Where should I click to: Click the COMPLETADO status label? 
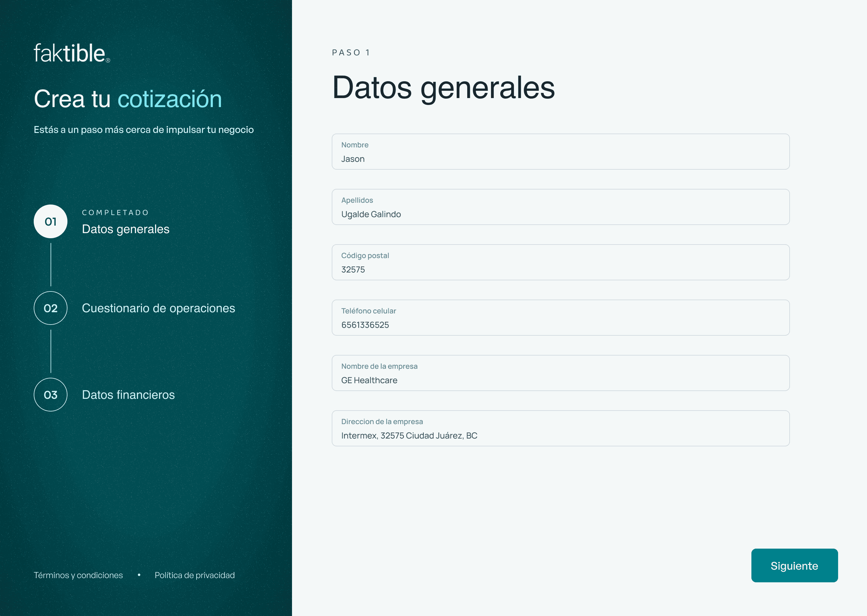[115, 212]
